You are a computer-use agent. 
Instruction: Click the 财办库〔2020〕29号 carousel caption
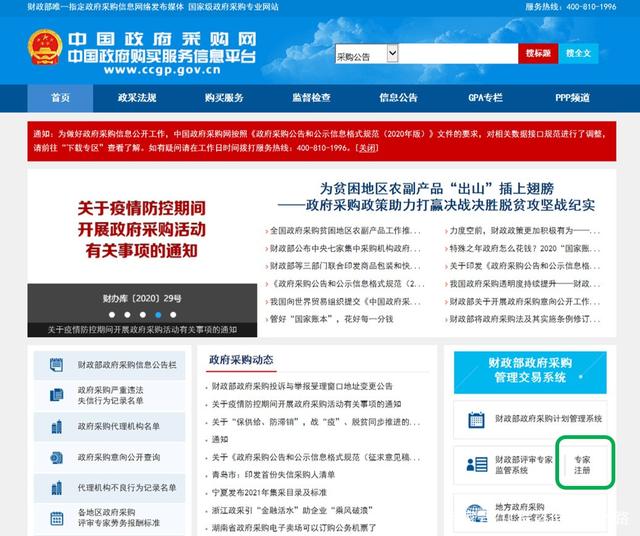[142, 298]
